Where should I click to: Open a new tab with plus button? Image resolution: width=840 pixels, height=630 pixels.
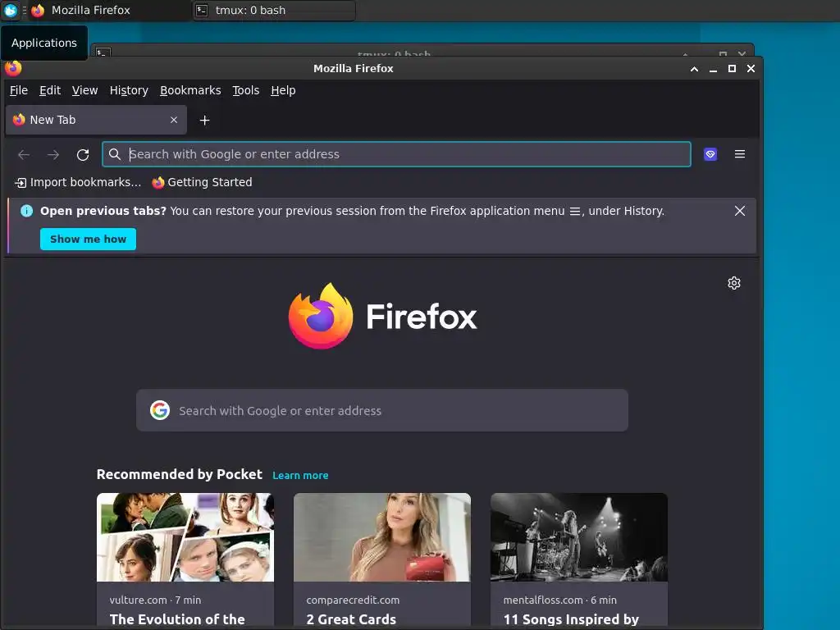(204, 120)
